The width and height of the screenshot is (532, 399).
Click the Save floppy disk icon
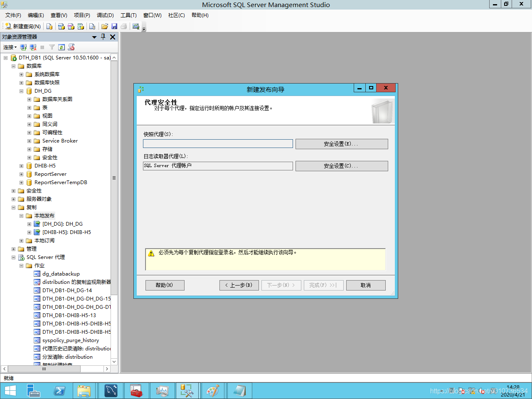point(114,26)
